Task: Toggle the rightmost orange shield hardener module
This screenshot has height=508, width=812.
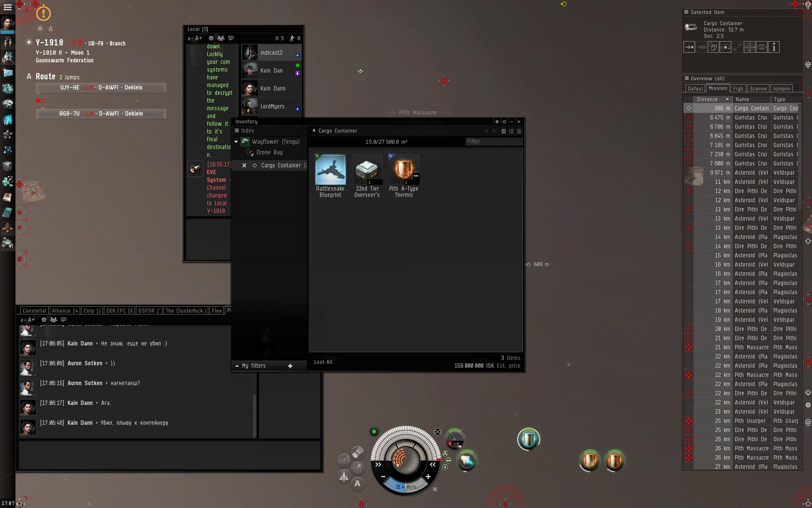Action: click(x=614, y=460)
